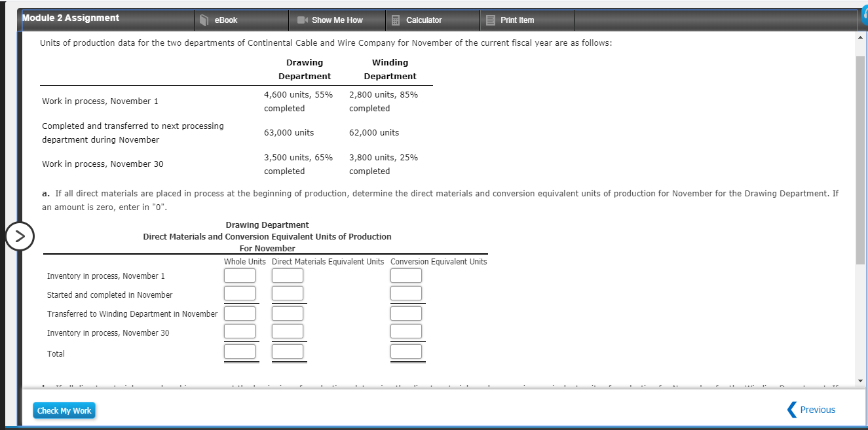Click Conversion Equivalent Units field for Inventory November 1
This screenshot has width=868, height=430.
(x=406, y=275)
